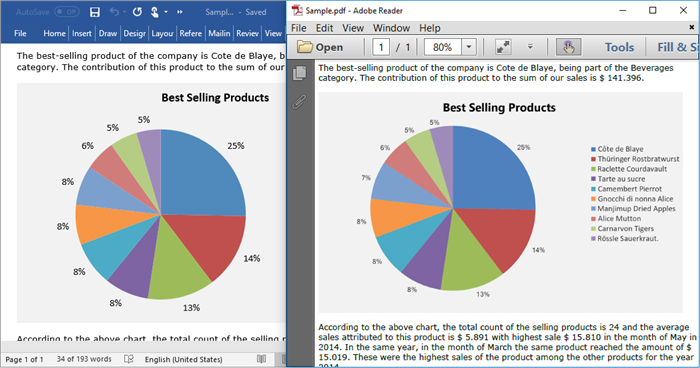Click the page number input field
700x368 pixels.
point(381,47)
